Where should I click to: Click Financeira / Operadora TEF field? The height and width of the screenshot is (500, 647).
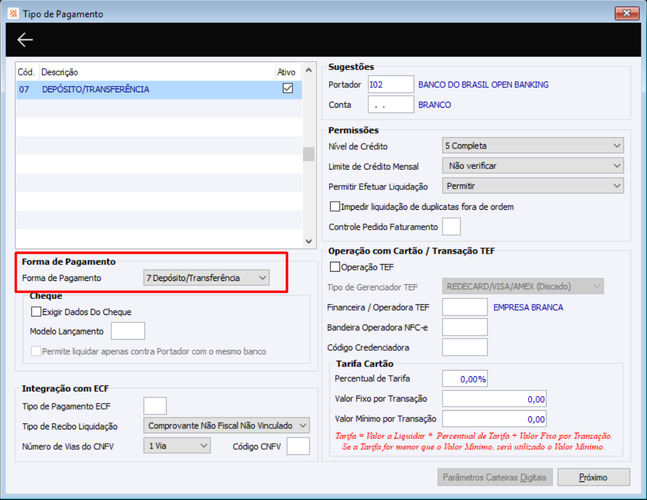pyautogui.click(x=465, y=307)
